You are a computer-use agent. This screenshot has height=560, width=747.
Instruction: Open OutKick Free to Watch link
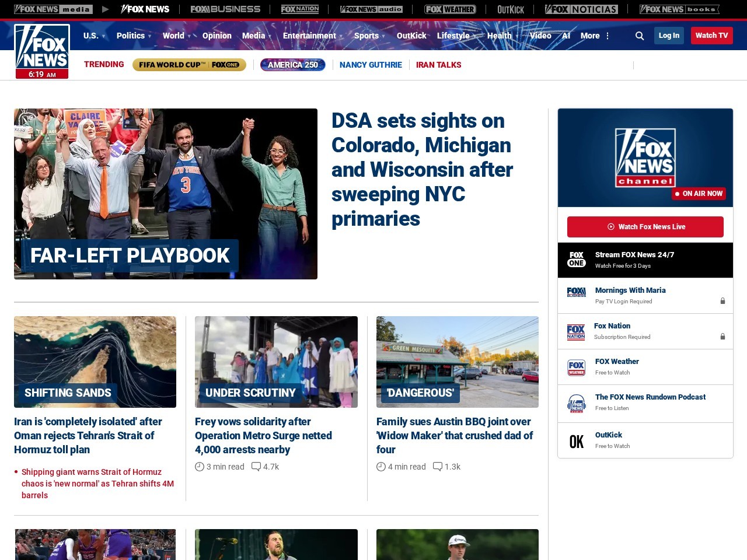click(x=609, y=435)
